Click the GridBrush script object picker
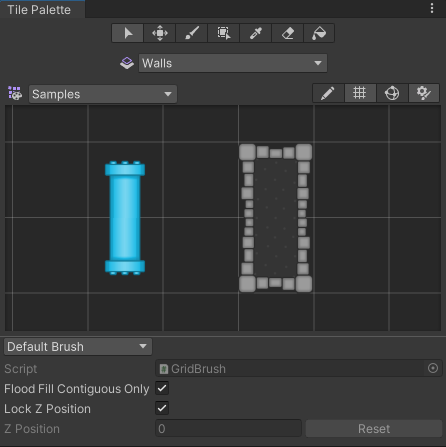This screenshot has height=447, width=446. click(433, 368)
